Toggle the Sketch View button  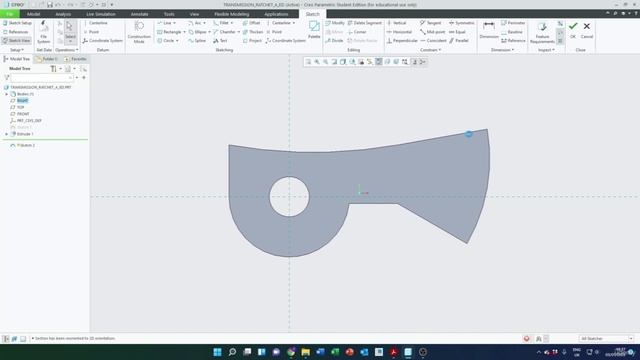16,41
